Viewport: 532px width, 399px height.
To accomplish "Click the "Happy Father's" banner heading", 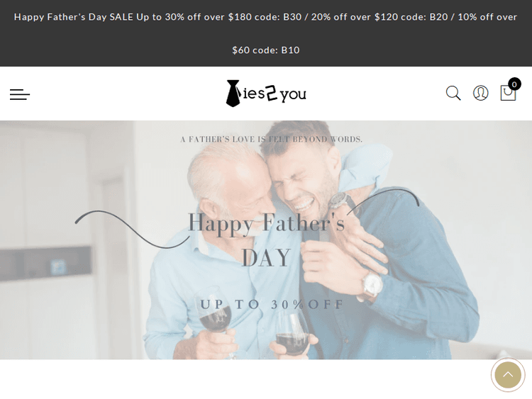I will point(266,223).
